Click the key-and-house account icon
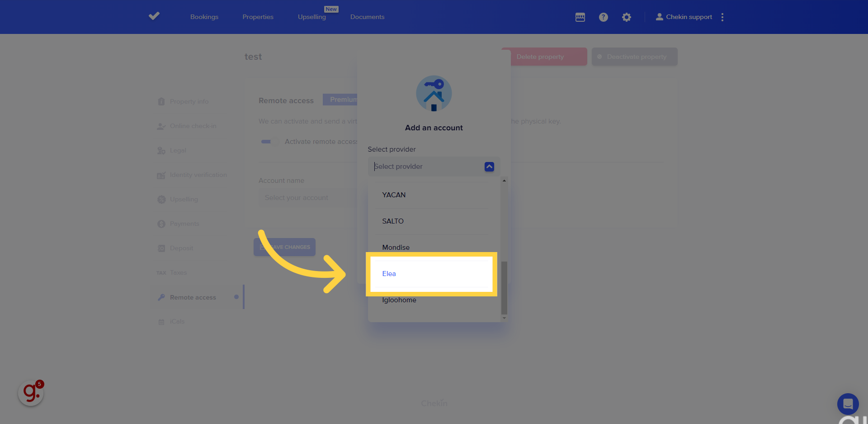 click(434, 94)
